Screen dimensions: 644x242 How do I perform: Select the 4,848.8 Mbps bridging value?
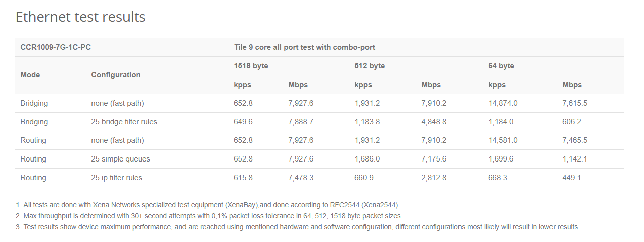(x=434, y=122)
